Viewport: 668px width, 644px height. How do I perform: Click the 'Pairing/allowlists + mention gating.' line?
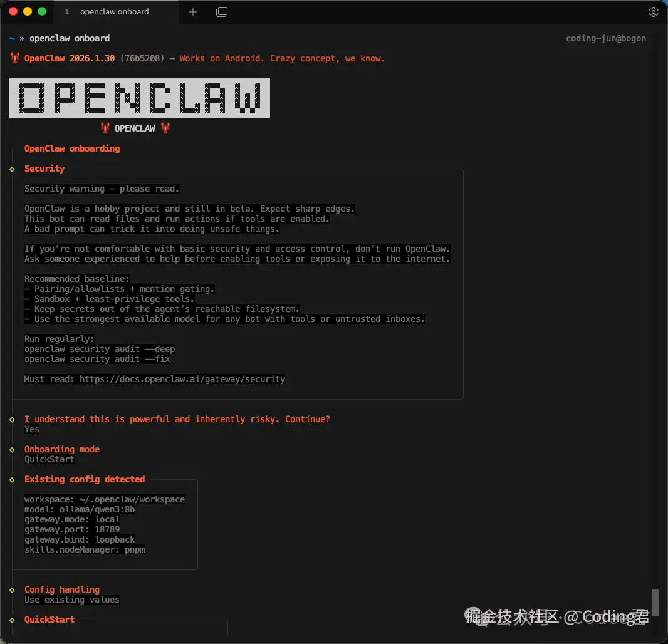[119, 289]
